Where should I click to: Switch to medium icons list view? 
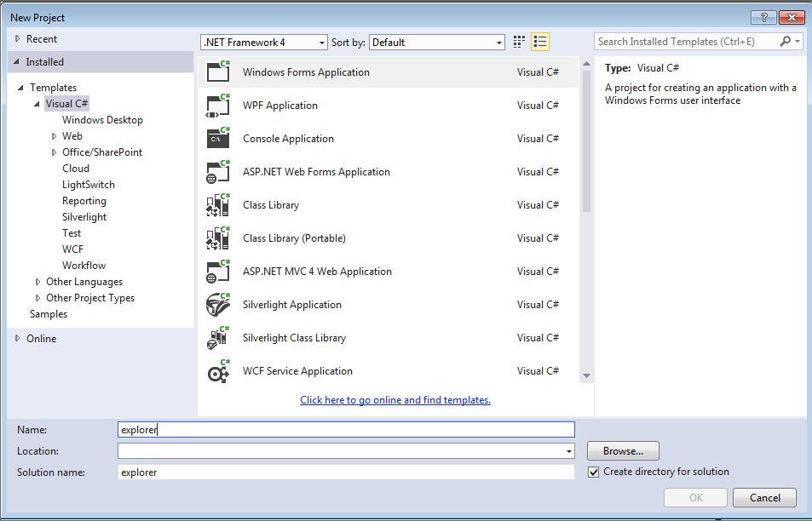[540, 42]
